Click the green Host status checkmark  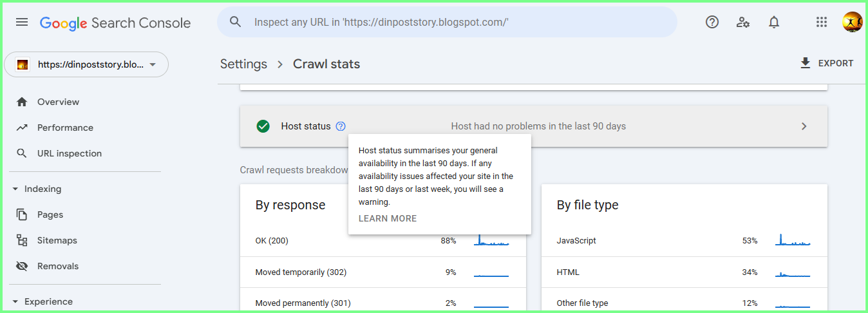[x=263, y=126]
